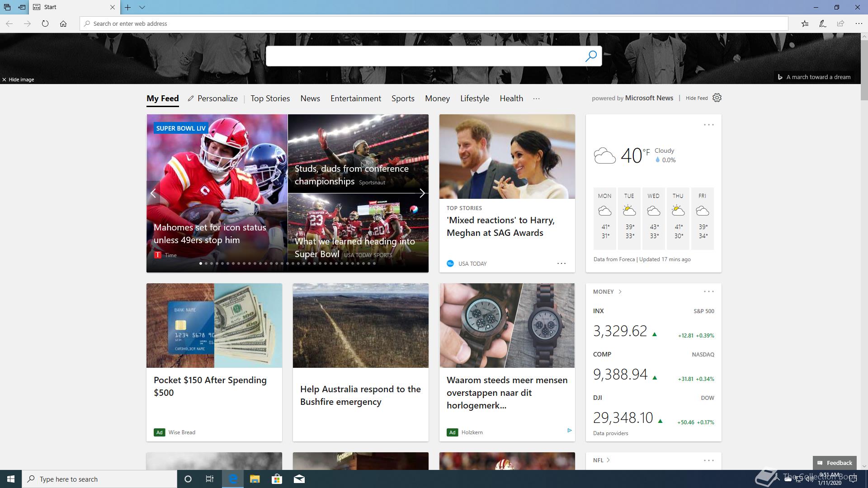Screen dimensions: 868x488
Task: Open Studs, duds from conference championships story
Action: pos(352,175)
